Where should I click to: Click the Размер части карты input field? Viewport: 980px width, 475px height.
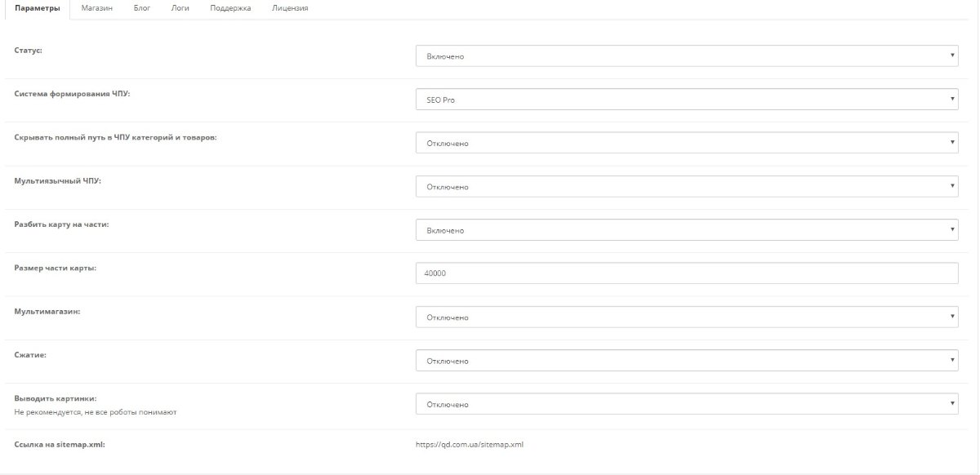687,273
